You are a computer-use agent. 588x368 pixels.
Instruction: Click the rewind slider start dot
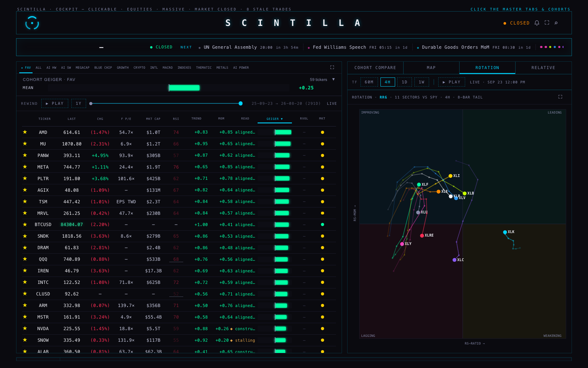pos(91,103)
